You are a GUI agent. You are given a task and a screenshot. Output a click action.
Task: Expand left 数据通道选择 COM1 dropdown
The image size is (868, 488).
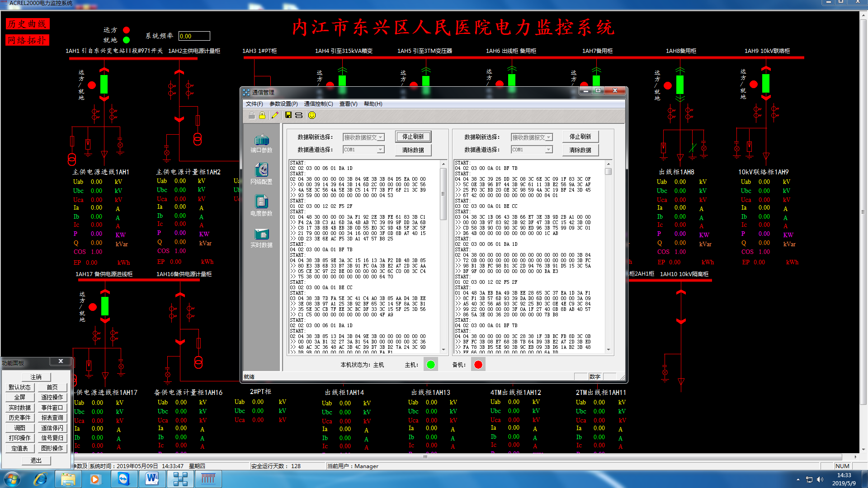381,150
